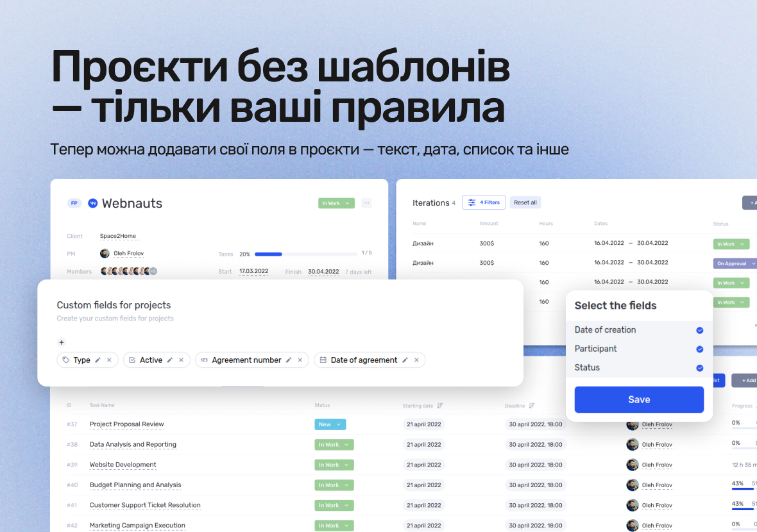Image resolution: width=757 pixels, height=532 pixels.
Task: Edit the Date of agreement field
Action: (405, 360)
